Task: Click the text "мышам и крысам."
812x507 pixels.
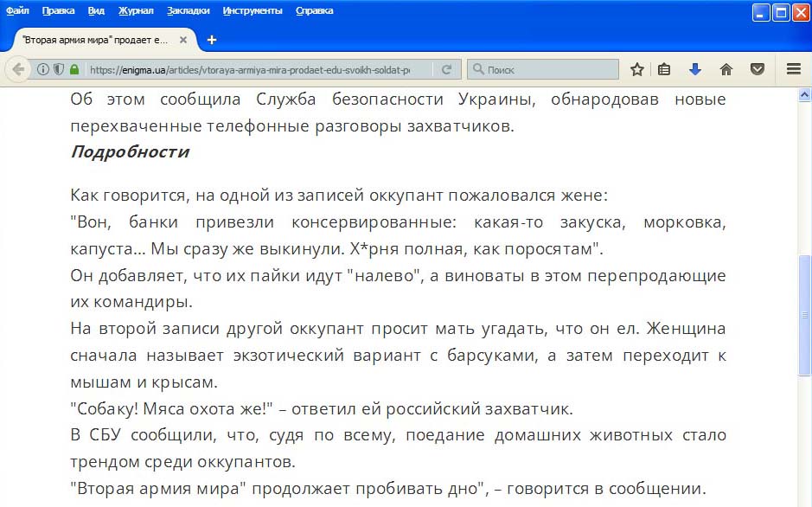Action: tap(144, 382)
